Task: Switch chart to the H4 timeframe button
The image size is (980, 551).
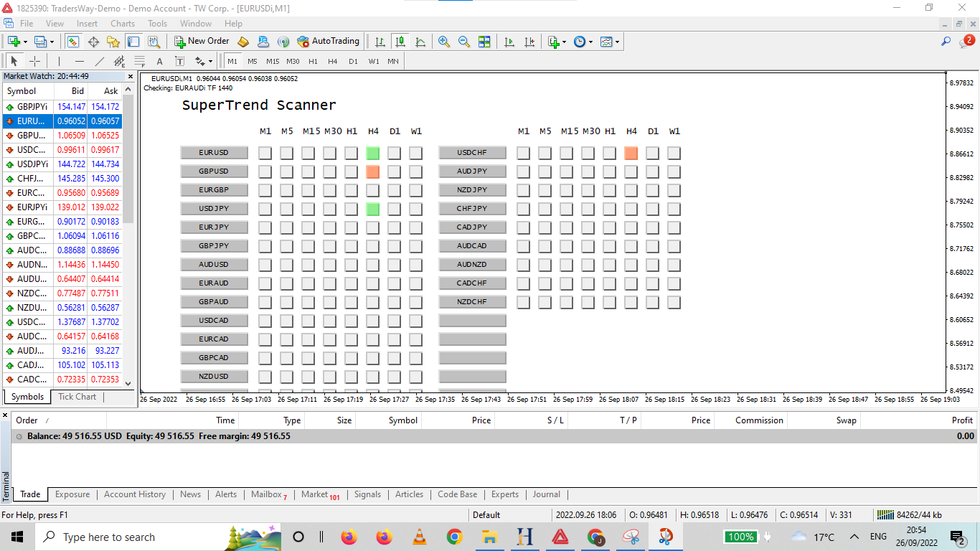Action: click(333, 61)
